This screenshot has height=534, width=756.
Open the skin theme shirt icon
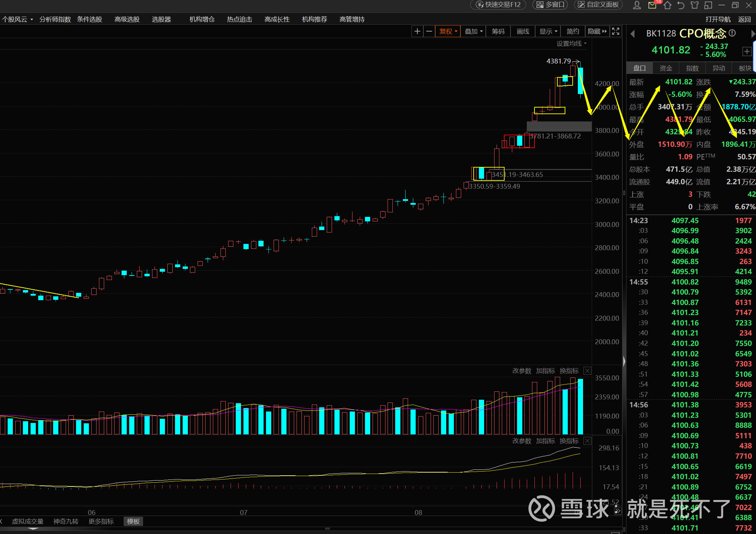click(x=694, y=5)
